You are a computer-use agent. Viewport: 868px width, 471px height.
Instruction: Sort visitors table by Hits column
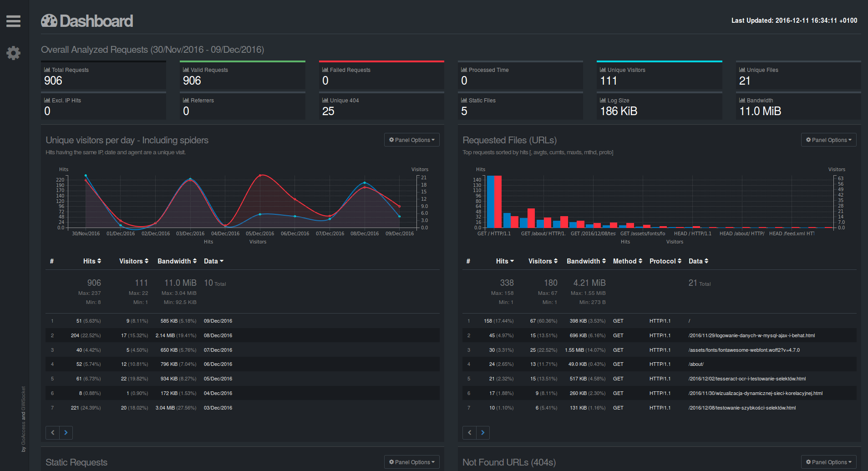pos(92,261)
